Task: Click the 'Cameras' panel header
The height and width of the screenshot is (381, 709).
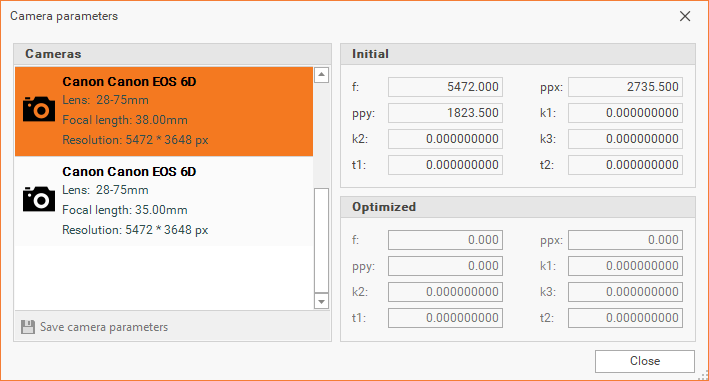Action: tap(173, 54)
